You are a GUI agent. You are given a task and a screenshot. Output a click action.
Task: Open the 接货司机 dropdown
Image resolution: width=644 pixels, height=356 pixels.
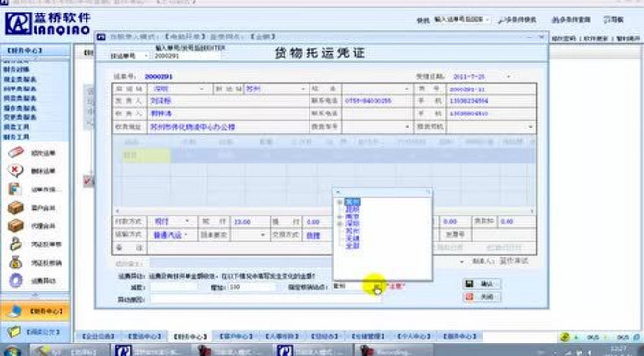coord(531,127)
